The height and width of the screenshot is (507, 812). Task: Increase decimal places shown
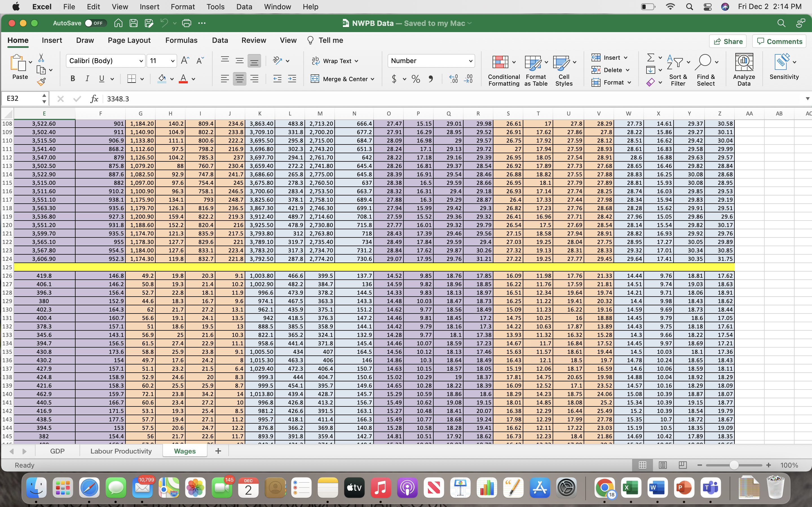[x=453, y=79]
